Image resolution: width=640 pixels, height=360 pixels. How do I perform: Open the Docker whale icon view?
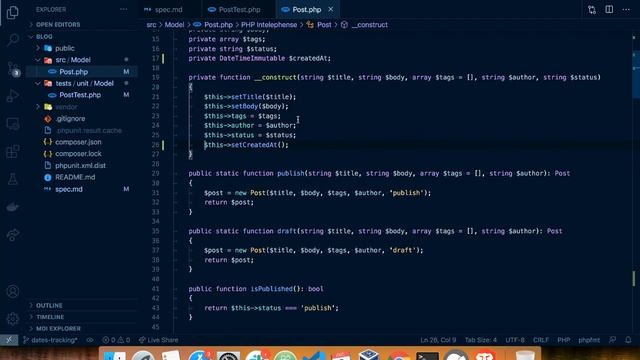(13, 207)
